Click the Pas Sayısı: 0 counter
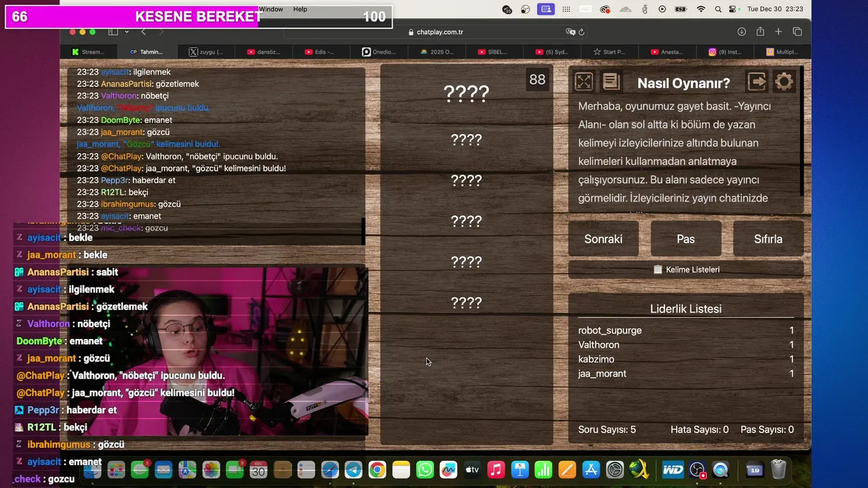The width and height of the screenshot is (868, 488). pyautogui.click(x=767, y=430)
